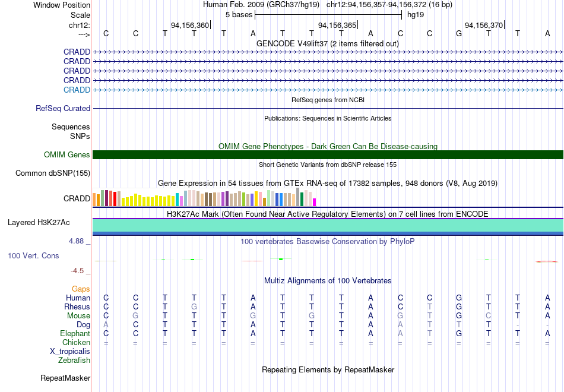Click the Common dbSNP(155) label

pyautogui.click(x=53, y=173)
